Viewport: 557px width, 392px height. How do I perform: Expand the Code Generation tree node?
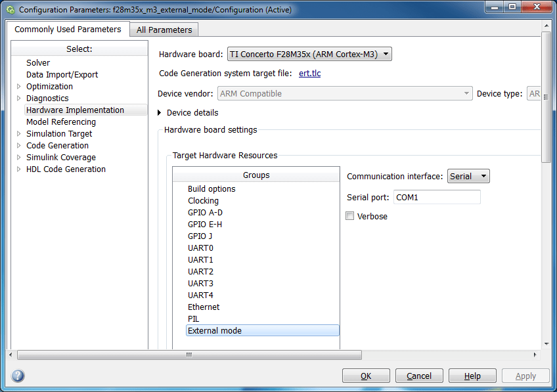[x=18, y=146]
